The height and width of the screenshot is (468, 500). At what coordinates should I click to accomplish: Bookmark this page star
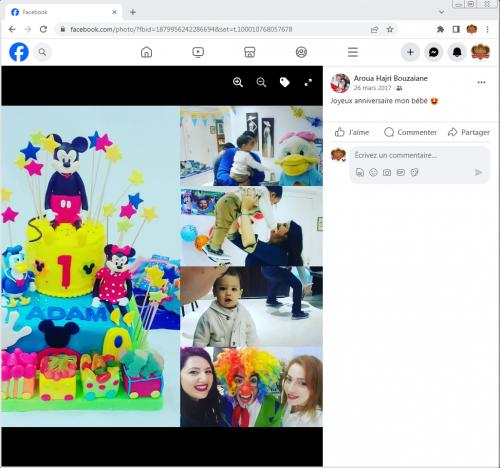(x=390, y=29)
